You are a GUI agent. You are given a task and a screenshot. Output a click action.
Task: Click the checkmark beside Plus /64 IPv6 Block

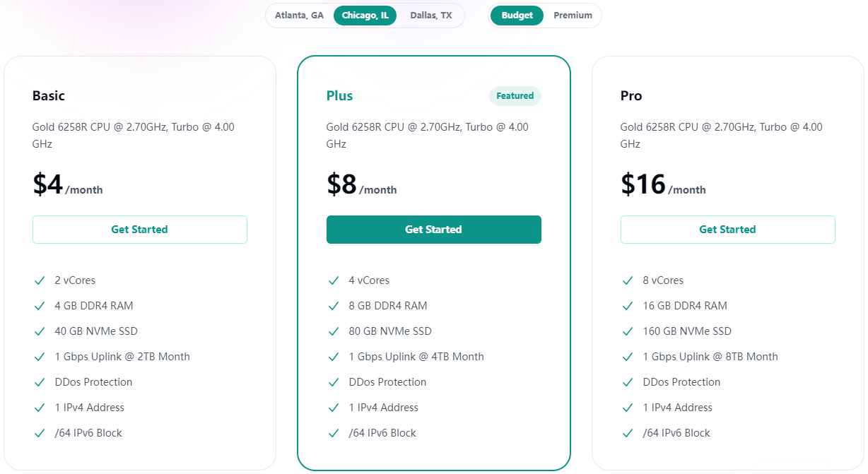[334, 433]
